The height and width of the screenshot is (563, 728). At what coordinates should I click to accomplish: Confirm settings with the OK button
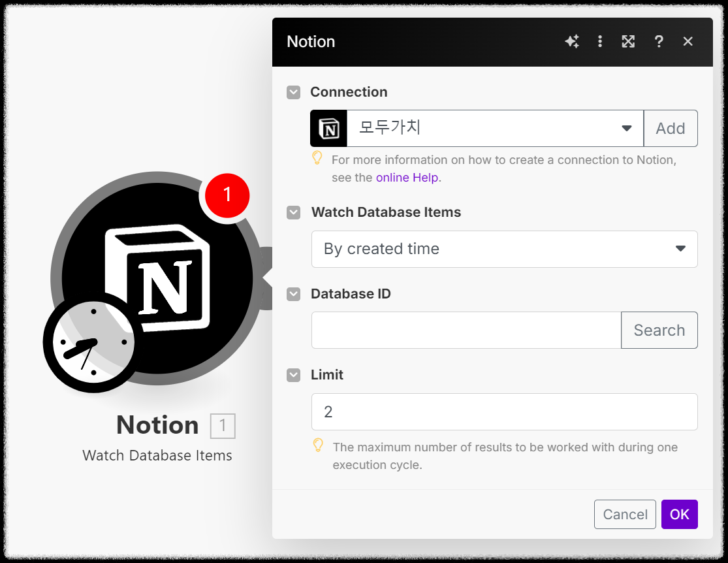coord(680,514)
